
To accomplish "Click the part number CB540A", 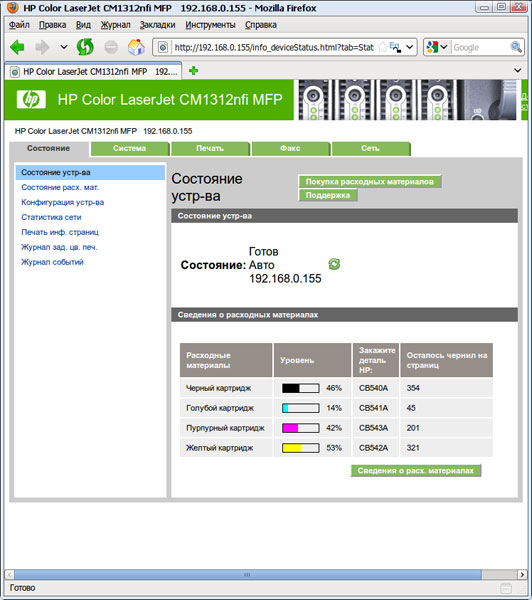I will [x=374, y=388].
